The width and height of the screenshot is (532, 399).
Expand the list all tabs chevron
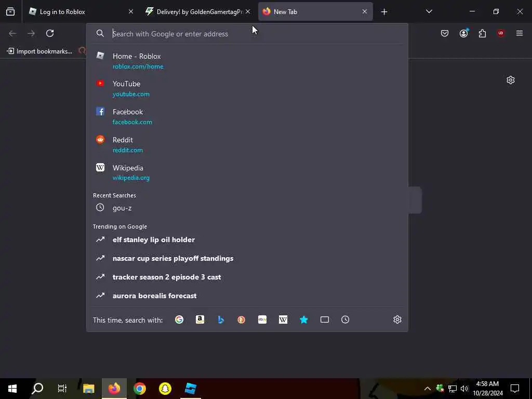tap(429, 11)
